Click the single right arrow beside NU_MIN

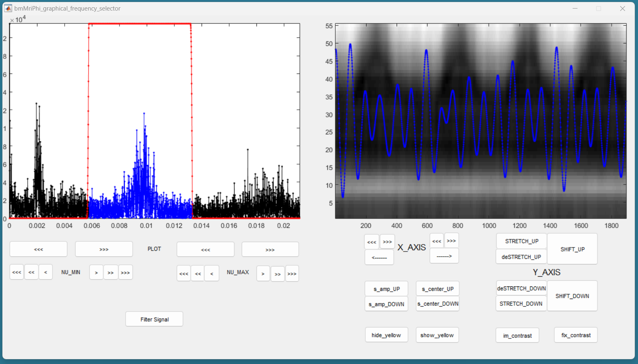96,273
